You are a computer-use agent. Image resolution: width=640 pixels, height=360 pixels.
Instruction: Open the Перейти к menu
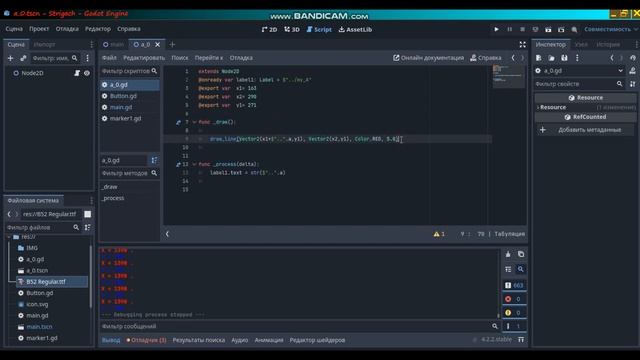[209, 58]
